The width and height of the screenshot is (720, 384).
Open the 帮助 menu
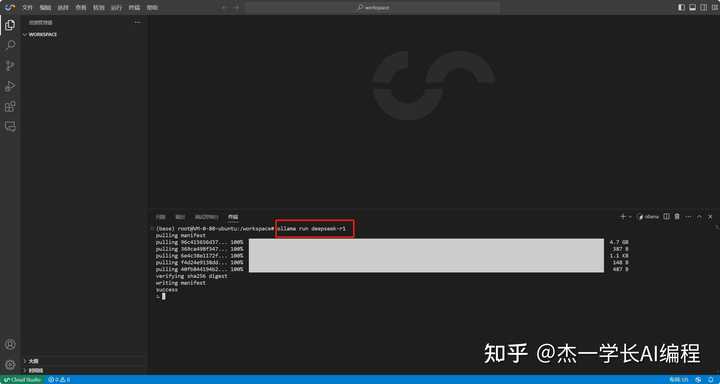pos(152,8)
